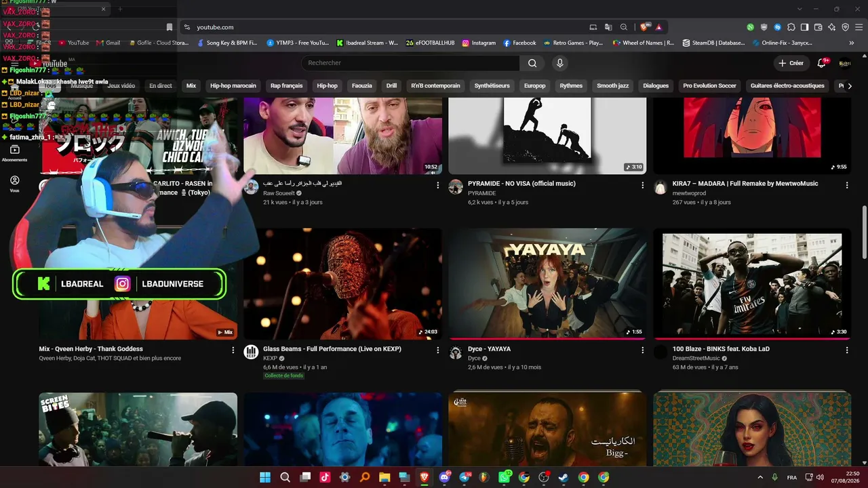Image resolution: width=868 pixels, height=488 pixels.
Task: Open File Explorer from the taskbar
Action: pos(384,477)
